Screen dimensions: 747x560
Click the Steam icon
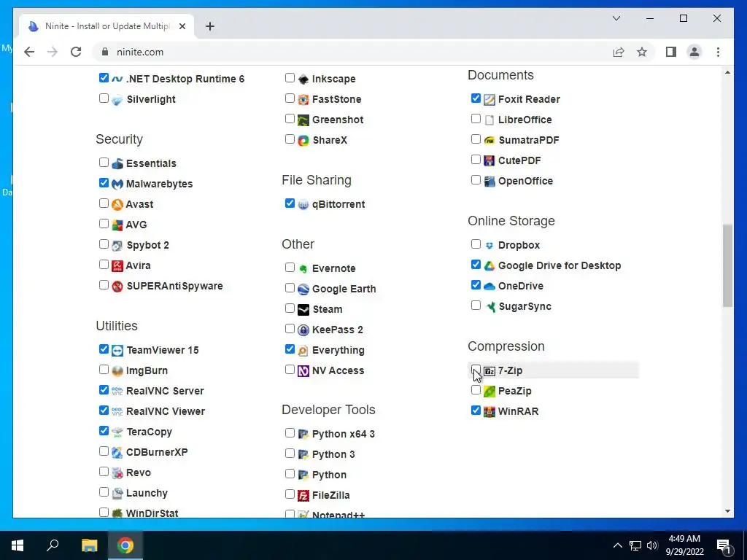303,309
